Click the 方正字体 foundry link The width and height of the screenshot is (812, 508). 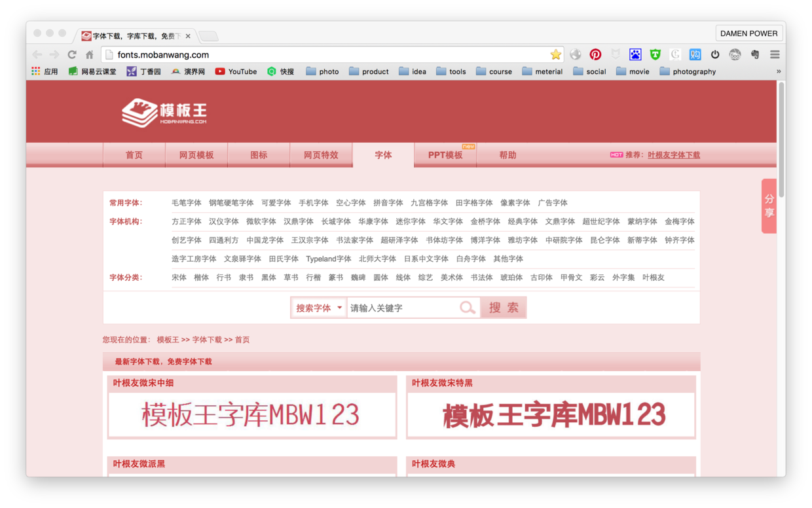pyautogui.click(x=187, y=221)
